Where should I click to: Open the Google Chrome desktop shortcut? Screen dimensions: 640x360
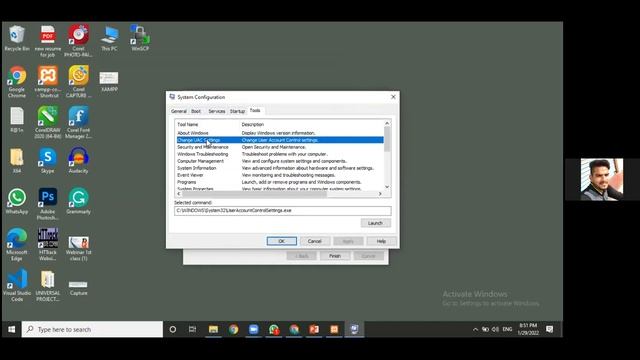[17, 82]
